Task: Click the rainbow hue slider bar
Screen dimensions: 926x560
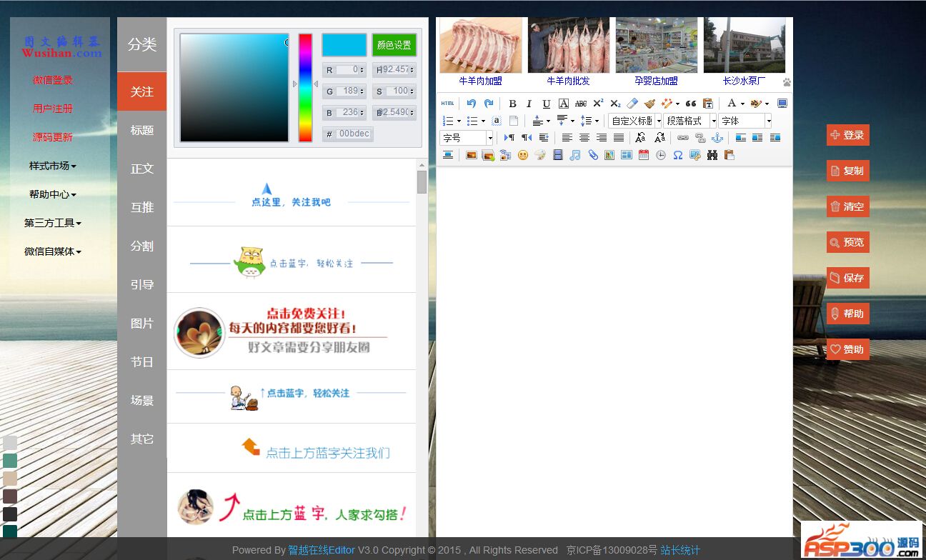Action: (305, 87)
